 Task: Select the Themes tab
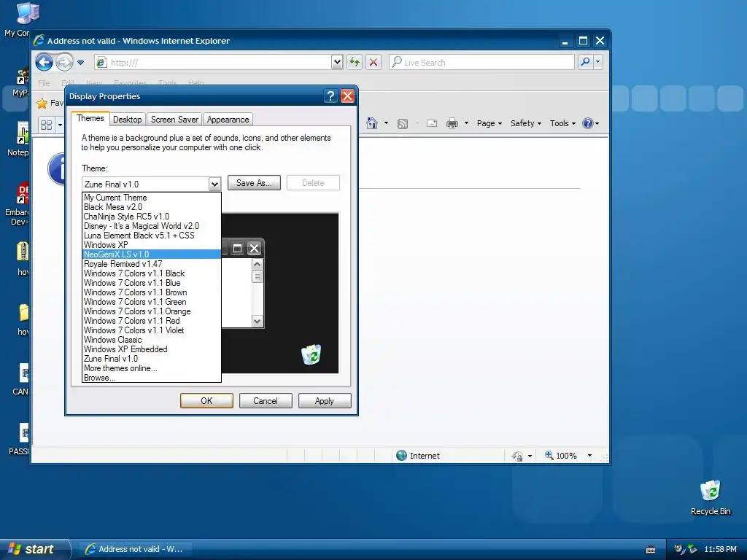click(90, 118)
